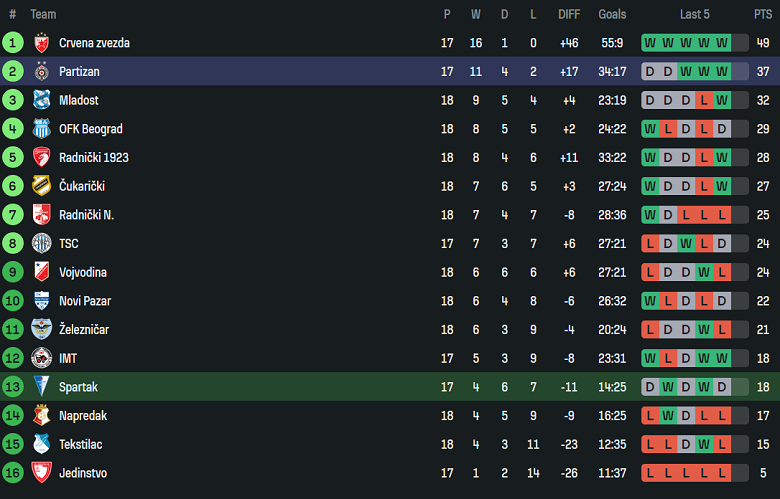Click the Goals column header
780x499 pixels.
coord(612,14)
